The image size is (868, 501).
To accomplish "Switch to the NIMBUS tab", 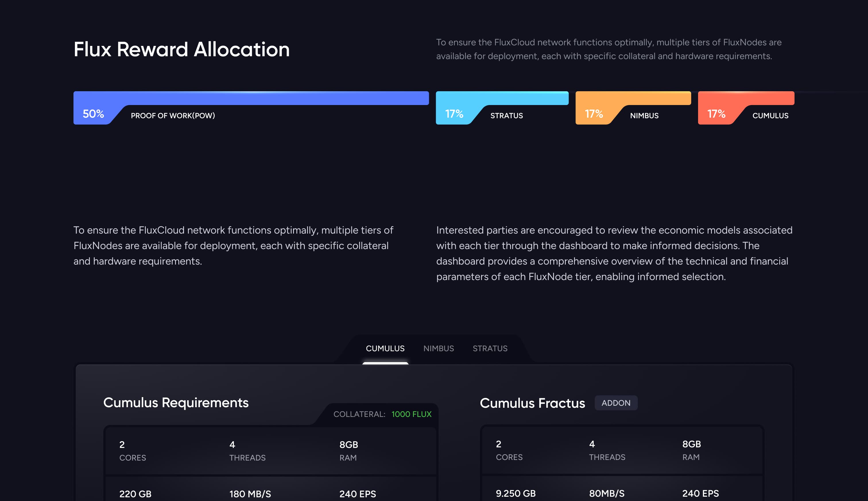I will coord(439,348).
